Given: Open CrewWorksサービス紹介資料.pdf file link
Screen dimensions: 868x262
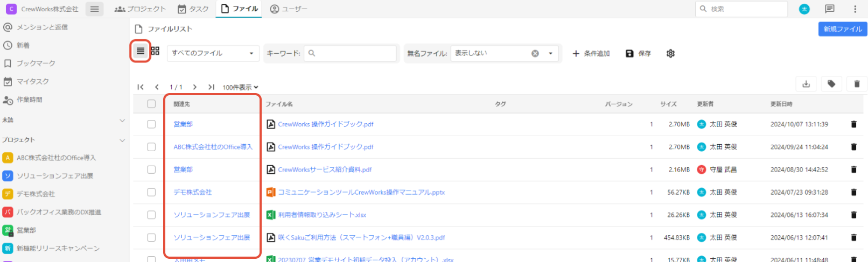Looking at the screenshot, I should click(325, 169).
